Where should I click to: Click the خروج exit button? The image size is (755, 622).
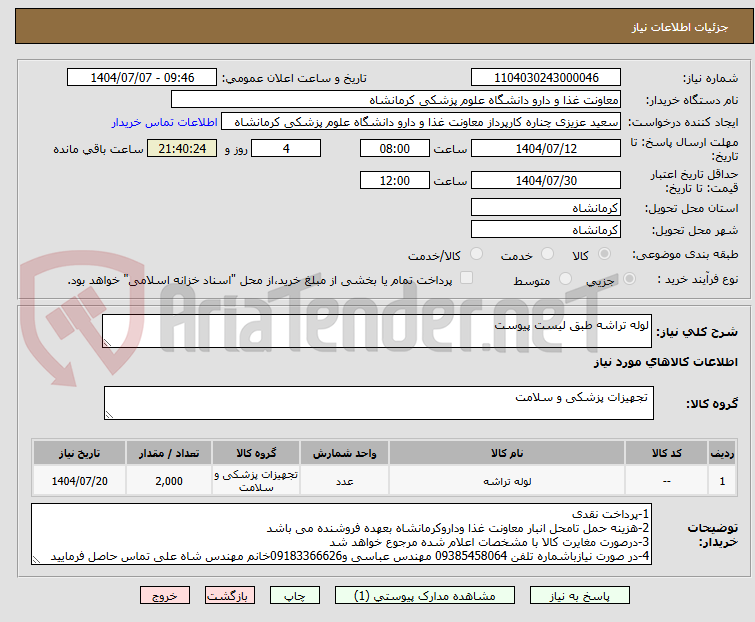(x=165, y=596)
